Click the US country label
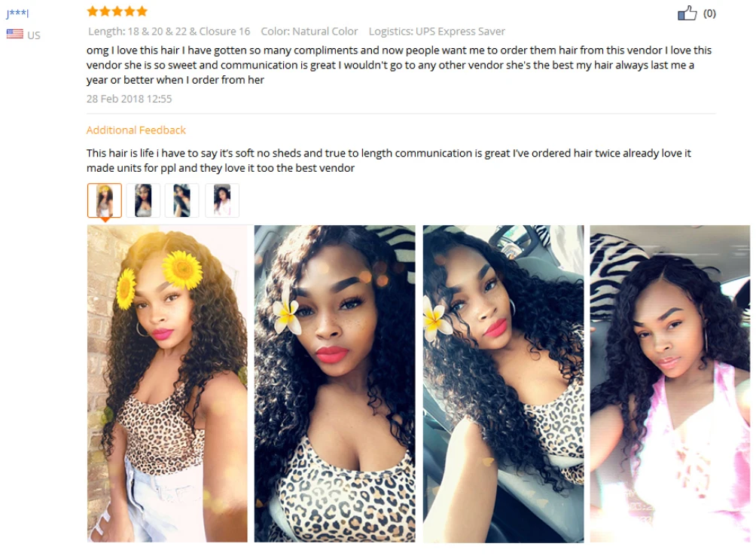Screen dimensions: 756x556 pyautogui.click(x=34, y=35)
